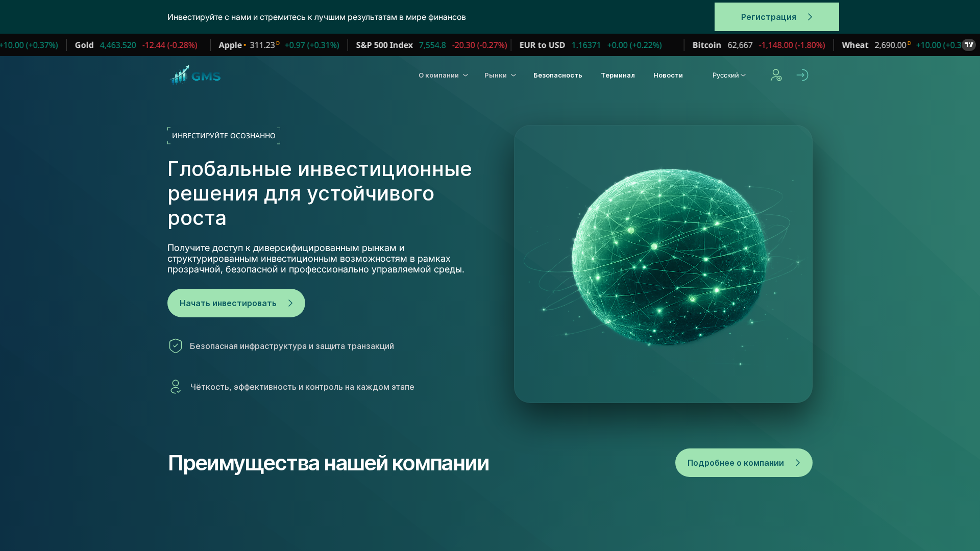980x551 pixels.
Task: Open the Wheat ticker entry
Action: 901,45
